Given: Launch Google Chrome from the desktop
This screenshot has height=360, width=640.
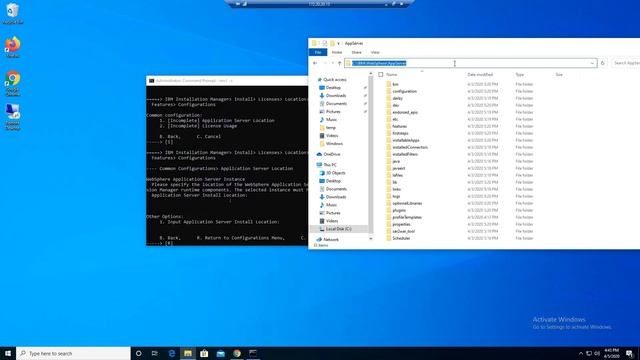Looking at the screenshot, I should coord(12,82).
